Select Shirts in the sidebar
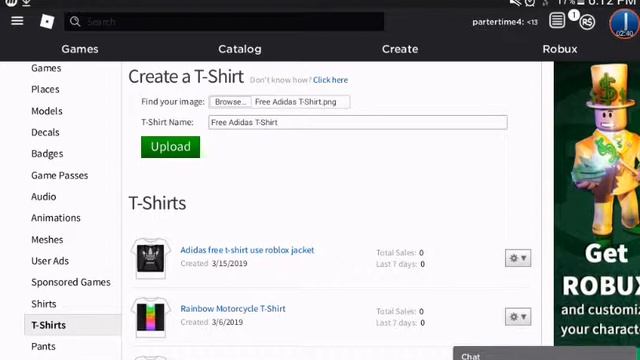640x360 pixels. [44, 304]
